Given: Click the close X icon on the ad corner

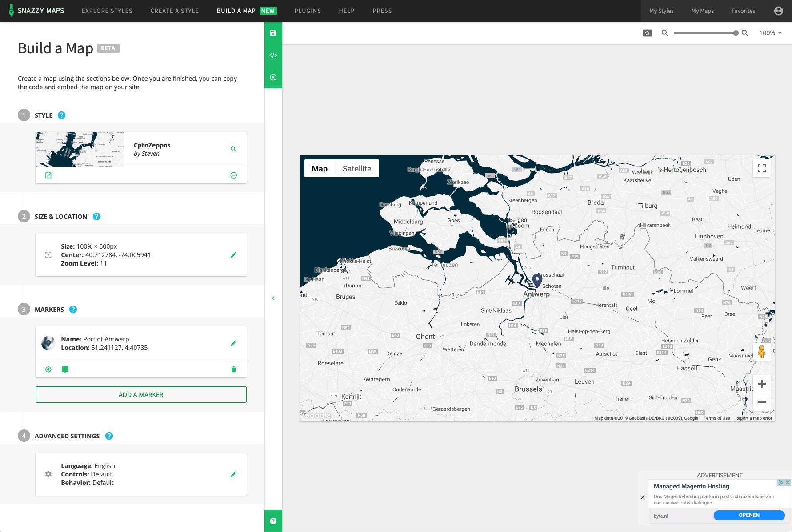Looking at the screenshot, I should pyautogui.click(x=788, y=483).
